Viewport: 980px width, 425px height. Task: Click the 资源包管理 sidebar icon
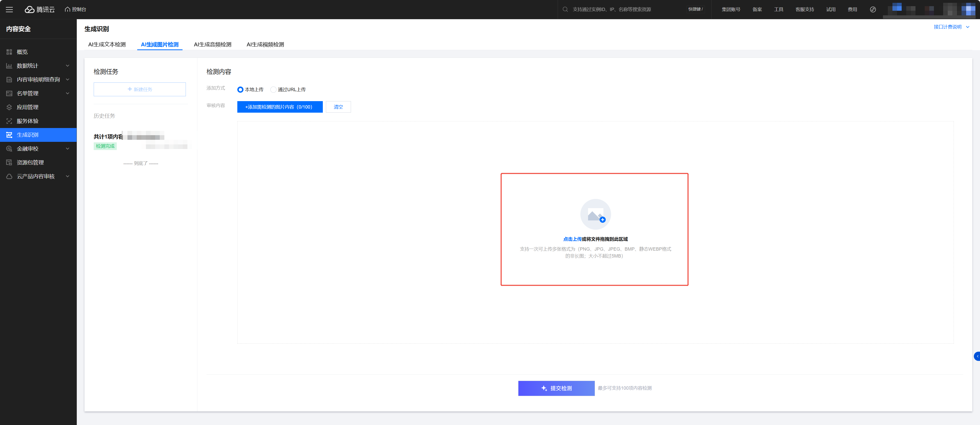(x=9, y=163)
